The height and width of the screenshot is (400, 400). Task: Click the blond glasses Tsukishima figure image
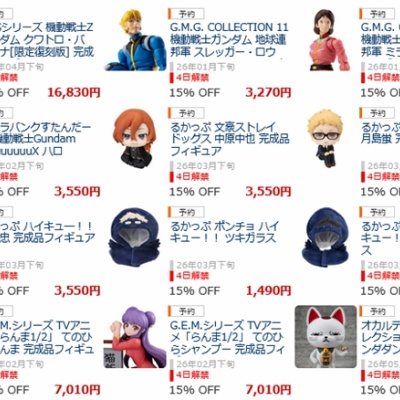click(325, 139)
